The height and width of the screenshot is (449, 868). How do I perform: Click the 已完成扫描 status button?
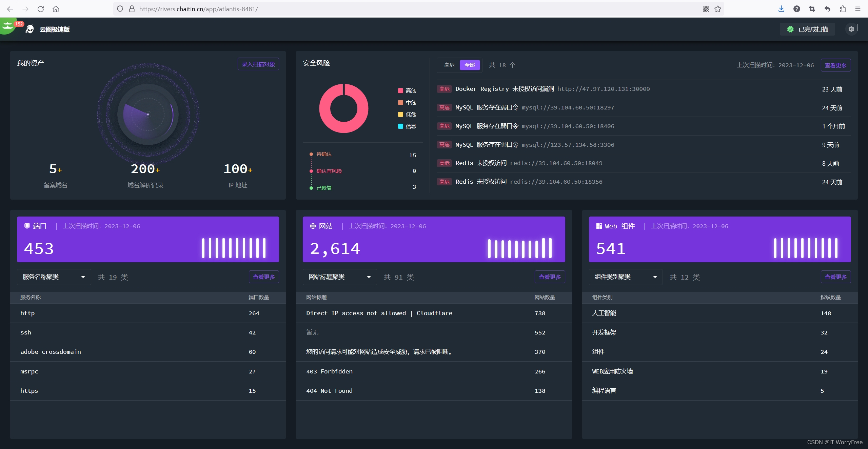tap(807, 29)
